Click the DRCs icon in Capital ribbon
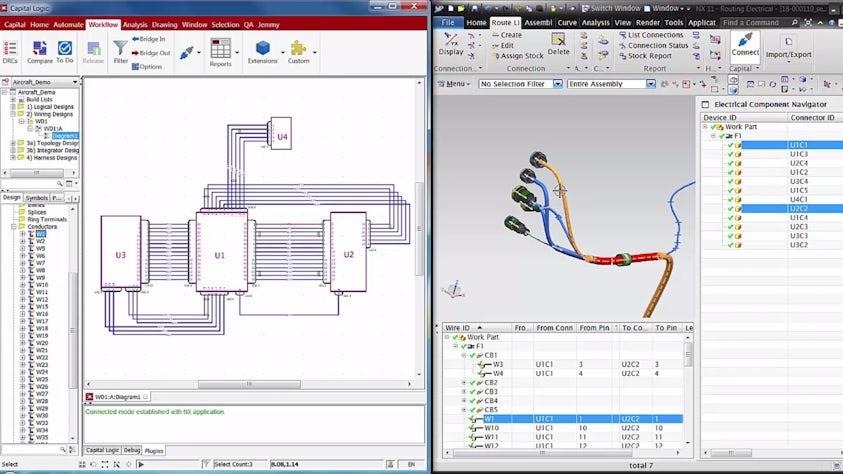 click(x=10, y=50)
